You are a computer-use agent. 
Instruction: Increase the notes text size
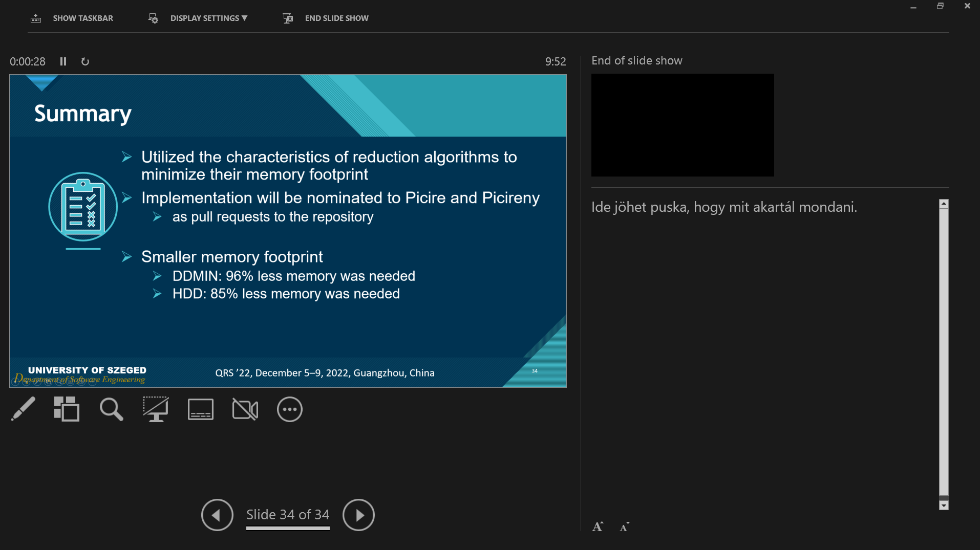(x=598, y=526)
